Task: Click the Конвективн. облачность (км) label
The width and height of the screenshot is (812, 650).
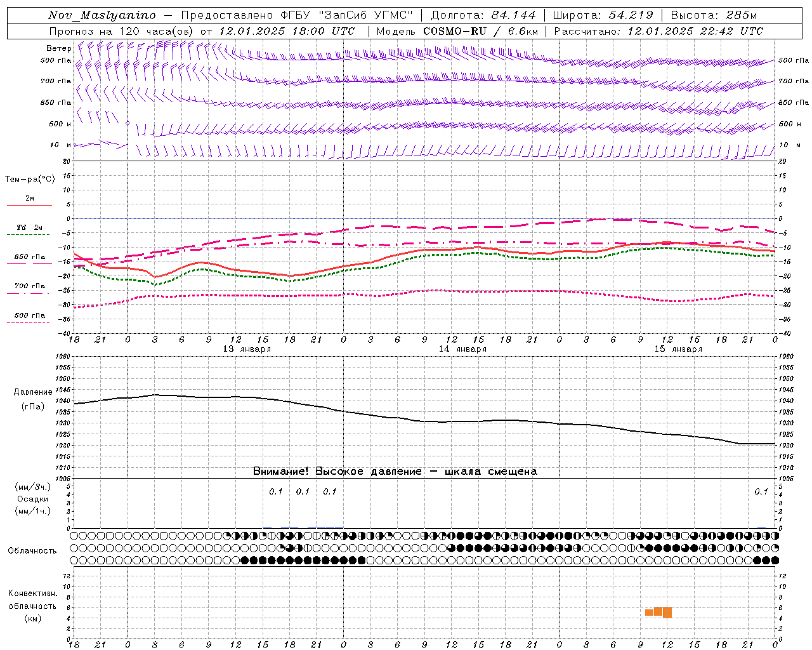Action: (x=32, y=606)
